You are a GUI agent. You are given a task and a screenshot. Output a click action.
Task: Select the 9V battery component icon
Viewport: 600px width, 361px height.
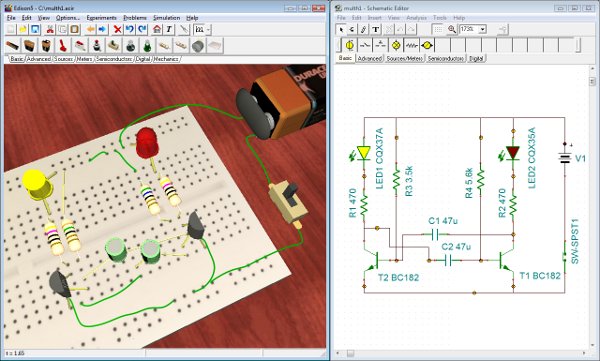coord(46,46)
